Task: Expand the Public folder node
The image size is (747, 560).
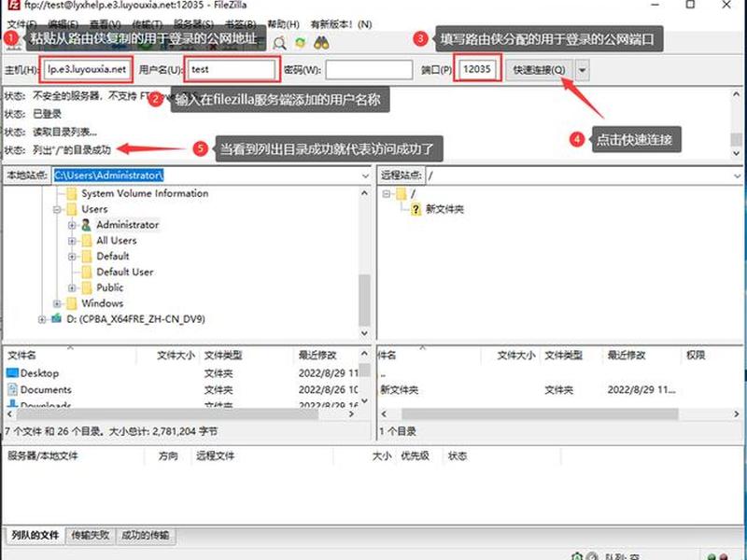Action: 72,287
